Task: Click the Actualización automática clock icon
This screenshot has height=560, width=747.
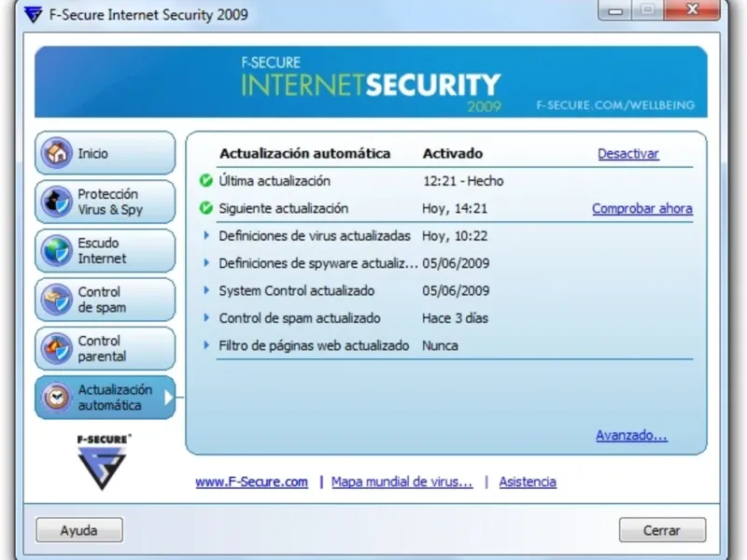Action: (x=57, y=398)
